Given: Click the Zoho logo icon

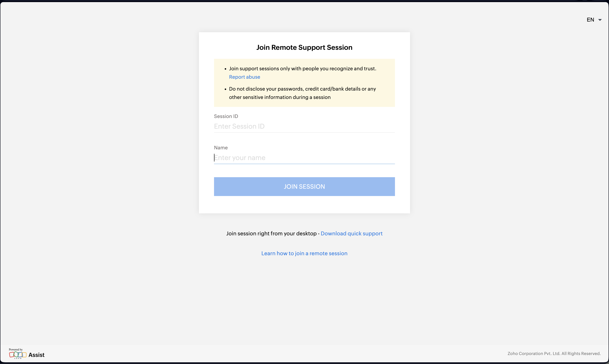Looking at the screenshot, I should pos(18,355).
